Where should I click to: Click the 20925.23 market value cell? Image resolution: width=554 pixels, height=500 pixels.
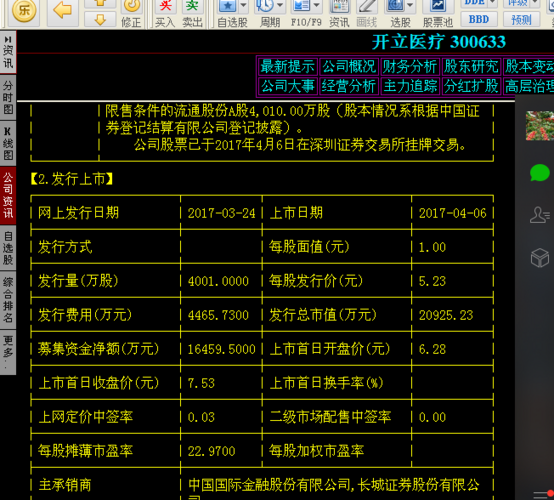pyautogui.click(x=446, y=315)
